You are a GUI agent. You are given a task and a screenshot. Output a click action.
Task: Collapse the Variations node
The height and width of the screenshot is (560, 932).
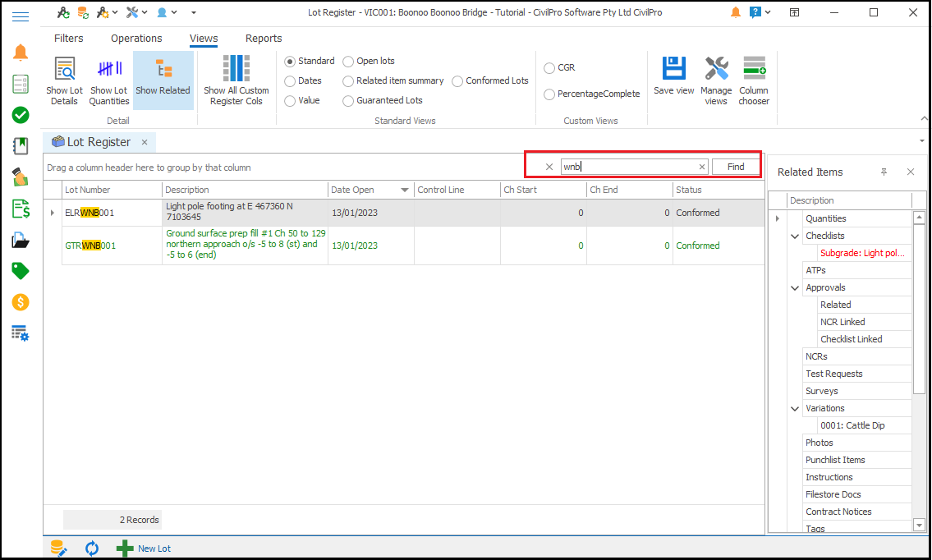(795, 408)
